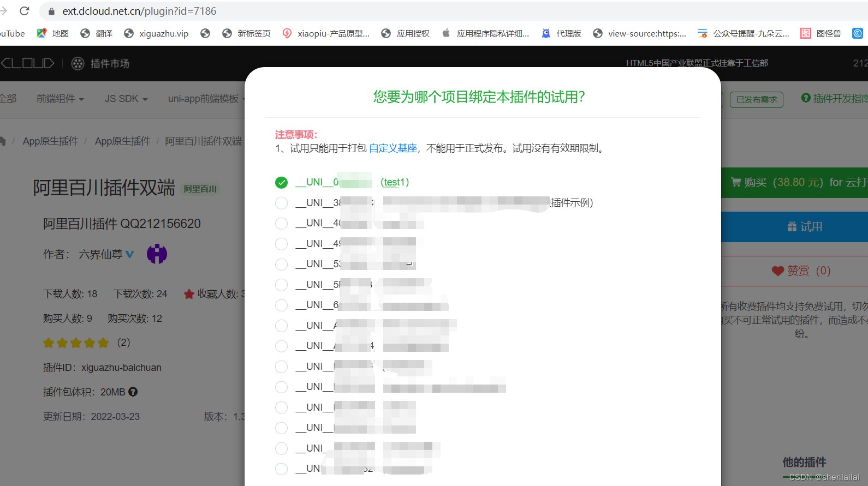Screen dimensions: 868x486
Task: Select the __UNI__49 project radio
Action: tap(281, 244)
